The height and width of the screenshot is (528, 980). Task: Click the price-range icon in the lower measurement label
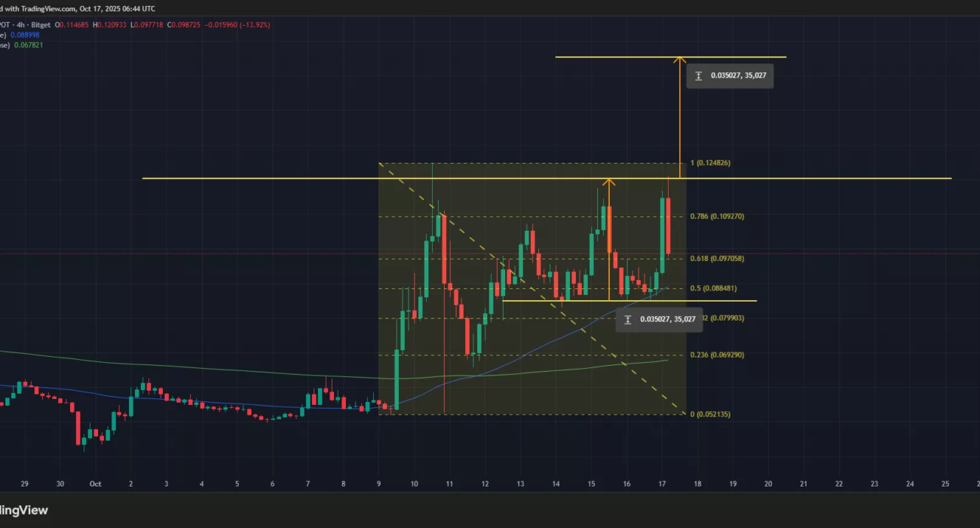coord(628,320)
